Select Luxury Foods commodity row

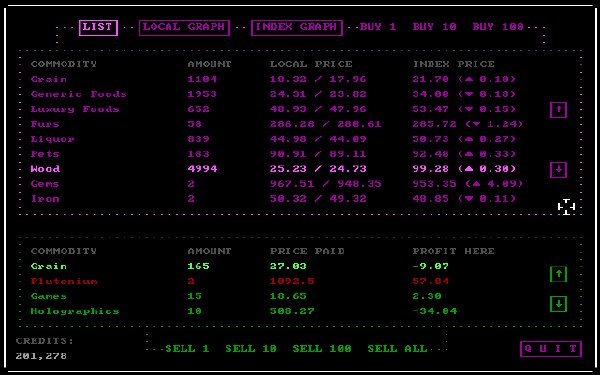[x=273, y=109]
